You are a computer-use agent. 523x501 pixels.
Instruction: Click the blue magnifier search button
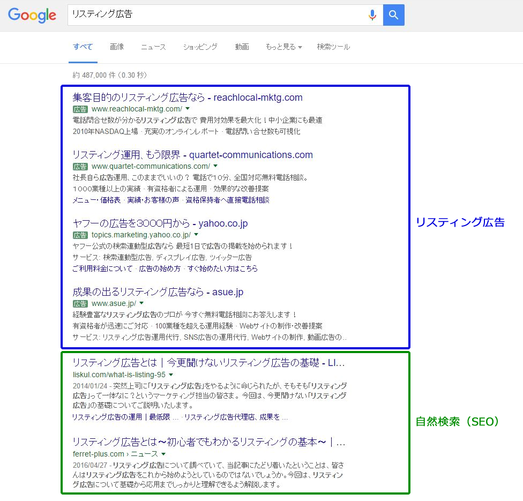tap(394, 15)
